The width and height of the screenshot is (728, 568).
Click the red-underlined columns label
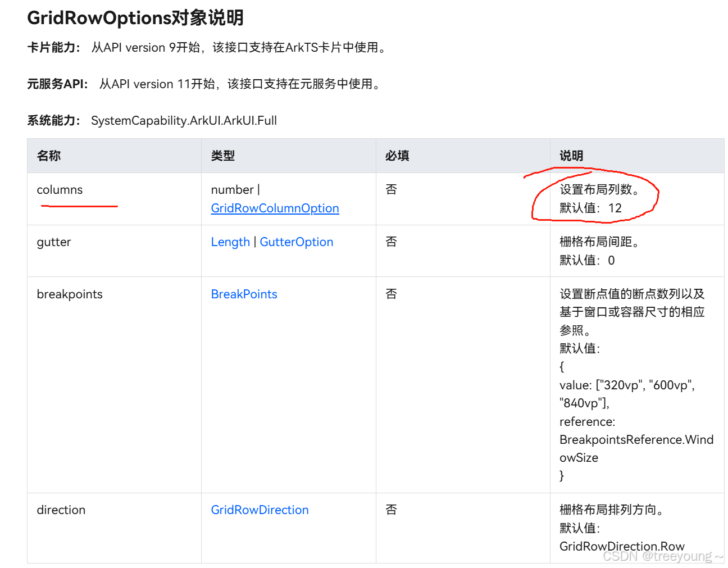79,206
